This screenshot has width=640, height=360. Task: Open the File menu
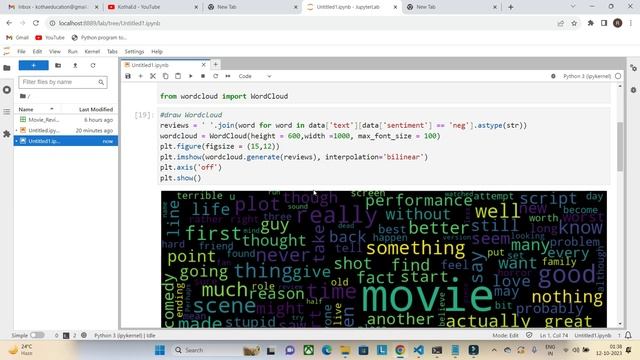tap(21, 51)
